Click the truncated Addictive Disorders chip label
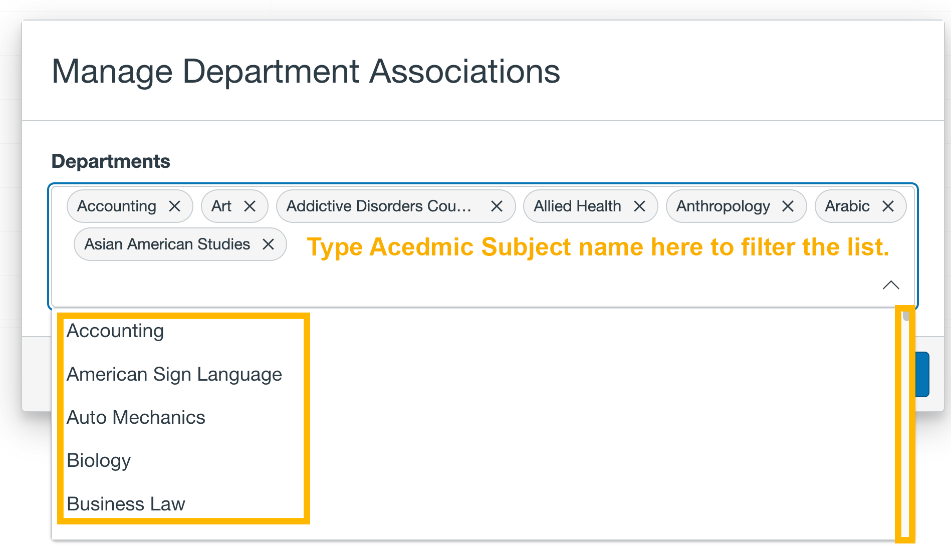Viewport: 951px width, 560px height. pos(378,206)
